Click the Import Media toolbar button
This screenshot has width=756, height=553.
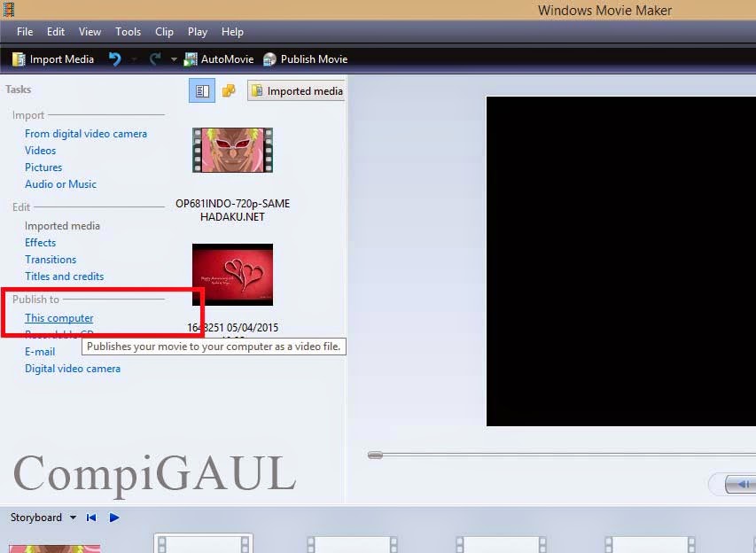tap(53, 59)
